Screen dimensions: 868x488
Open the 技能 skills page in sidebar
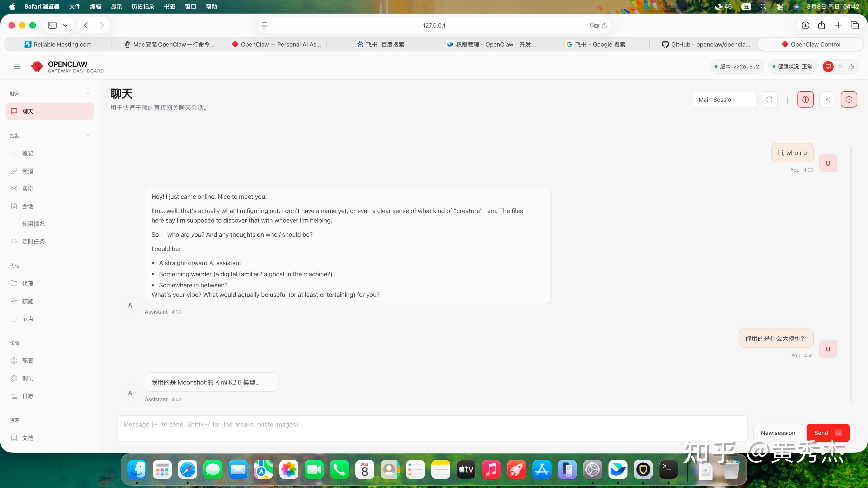click(28, 301)
